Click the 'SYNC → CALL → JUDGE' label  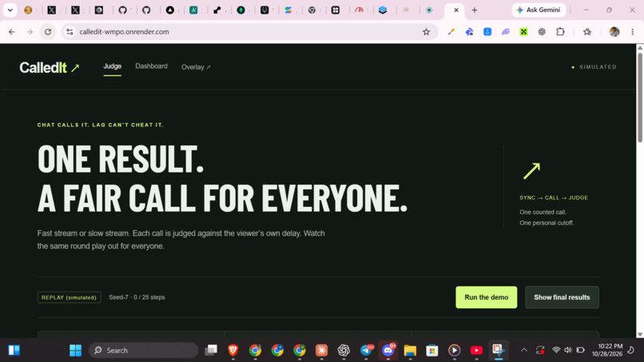point(554,197)
